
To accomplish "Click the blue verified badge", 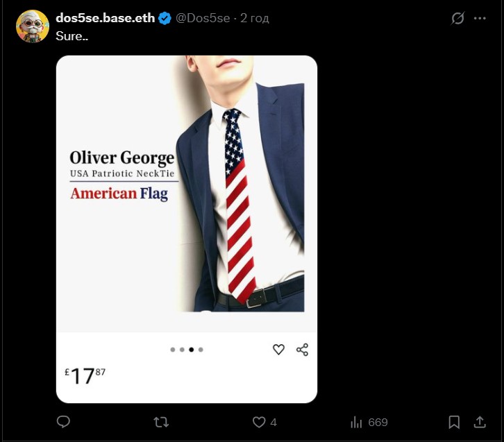I will click(165, 19).
